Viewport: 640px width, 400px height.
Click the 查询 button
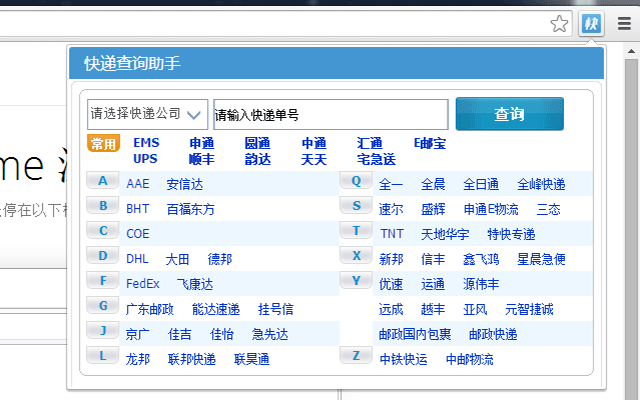(509, 114)
